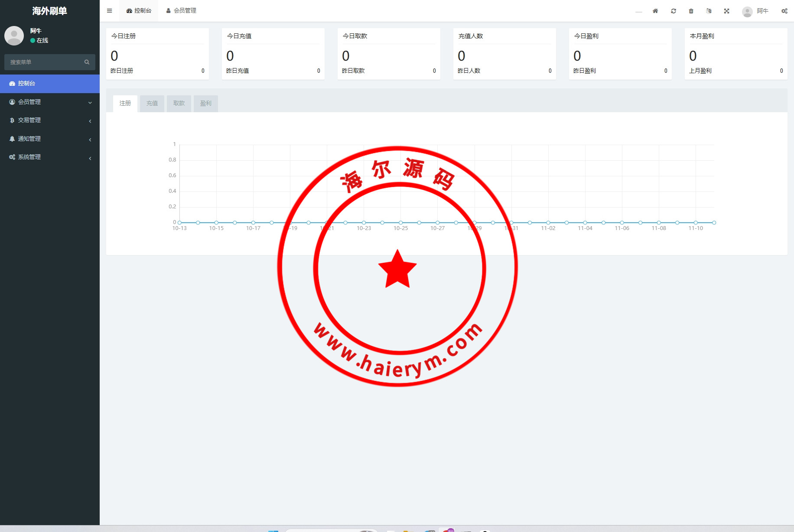Switch chart to the 充值 tab
This screenshot has width=794, height=532.
click(x=152, y=103)
